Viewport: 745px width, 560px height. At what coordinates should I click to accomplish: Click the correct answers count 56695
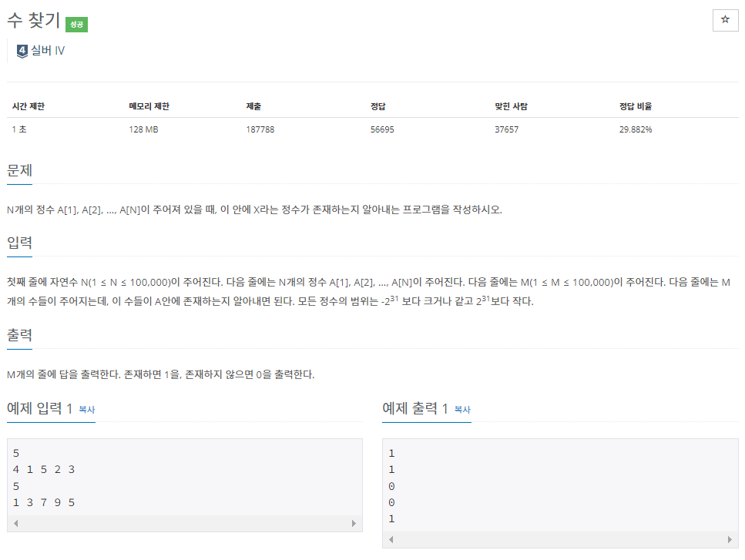tap(382, 129)
